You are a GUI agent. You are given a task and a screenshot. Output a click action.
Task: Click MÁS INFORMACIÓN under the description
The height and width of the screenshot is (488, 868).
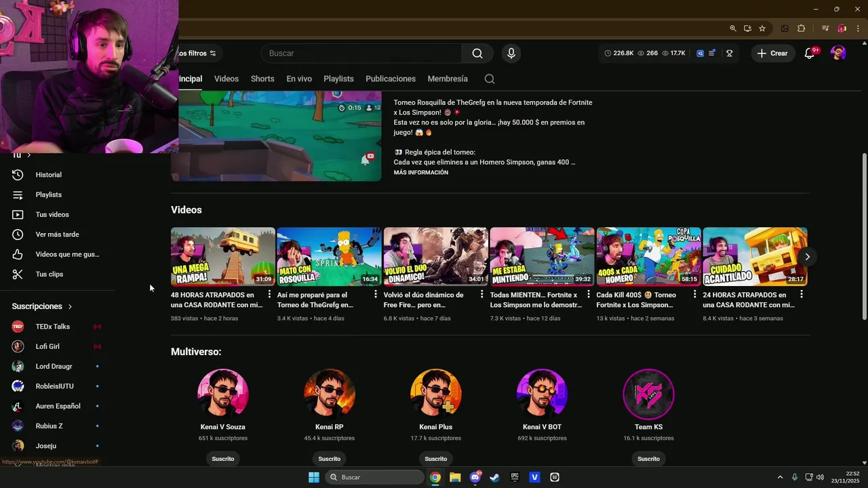point(421,173)
